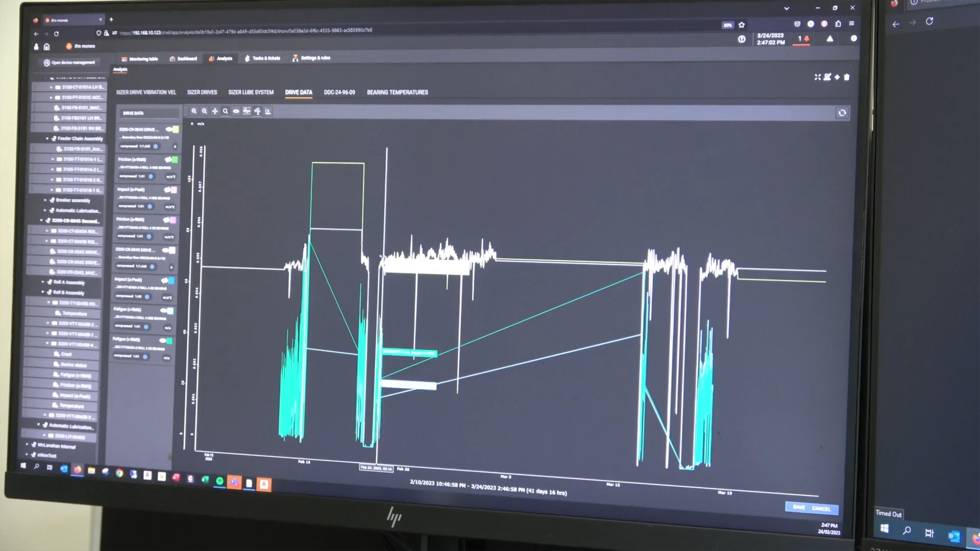Save page to Pocket icon
980x551 pixels.
797,23
